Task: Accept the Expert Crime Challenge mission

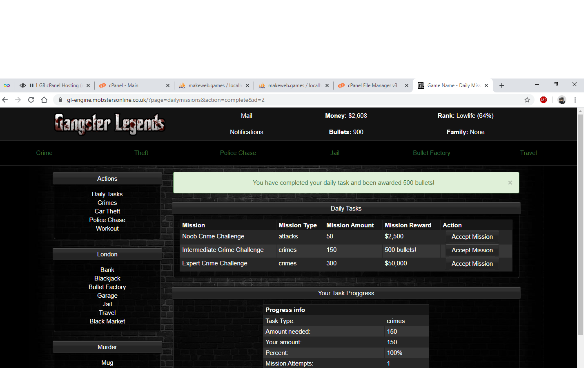Action: tap(472, 264)
